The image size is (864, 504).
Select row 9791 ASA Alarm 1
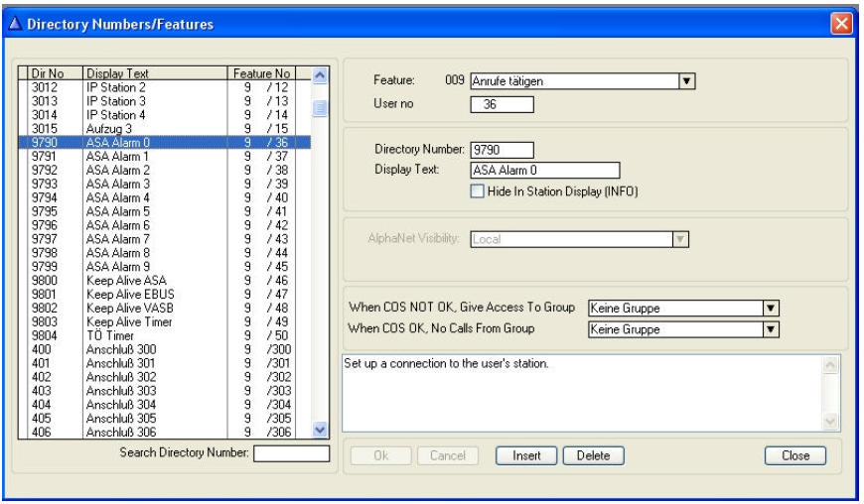point(165,157)
